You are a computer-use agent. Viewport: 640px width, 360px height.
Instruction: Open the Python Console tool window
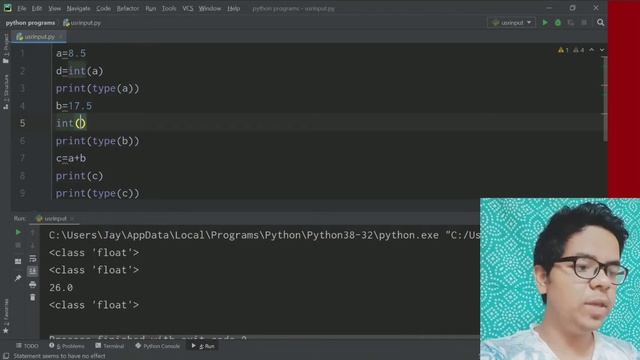click(x=158, y=346)
